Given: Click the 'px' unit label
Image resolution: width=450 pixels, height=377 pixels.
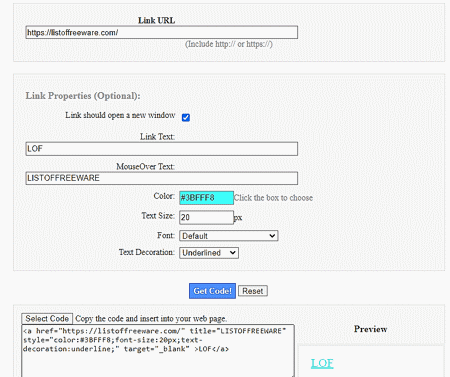Looking at the screenshot, I should click(238, 218).
